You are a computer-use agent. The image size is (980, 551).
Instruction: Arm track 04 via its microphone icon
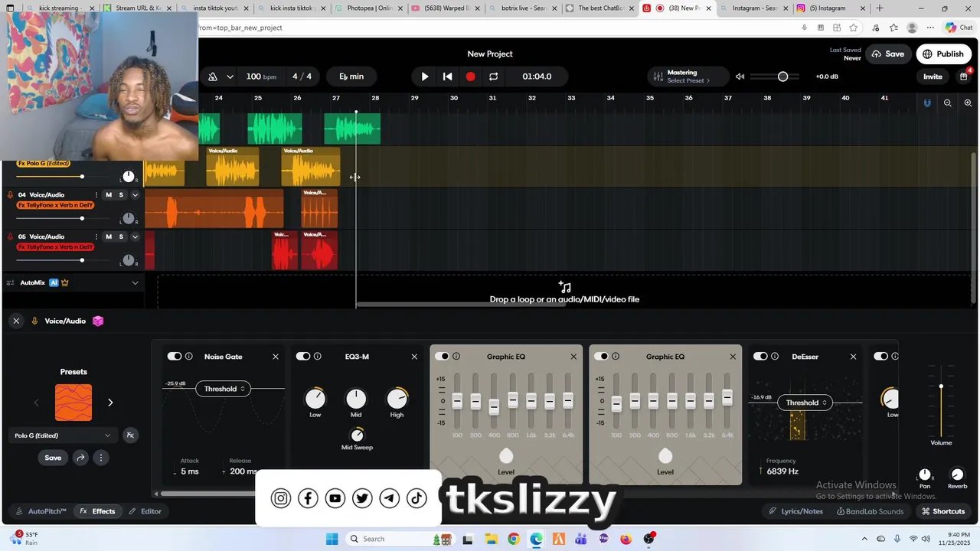pyautogui.click(x=11, y=195)
